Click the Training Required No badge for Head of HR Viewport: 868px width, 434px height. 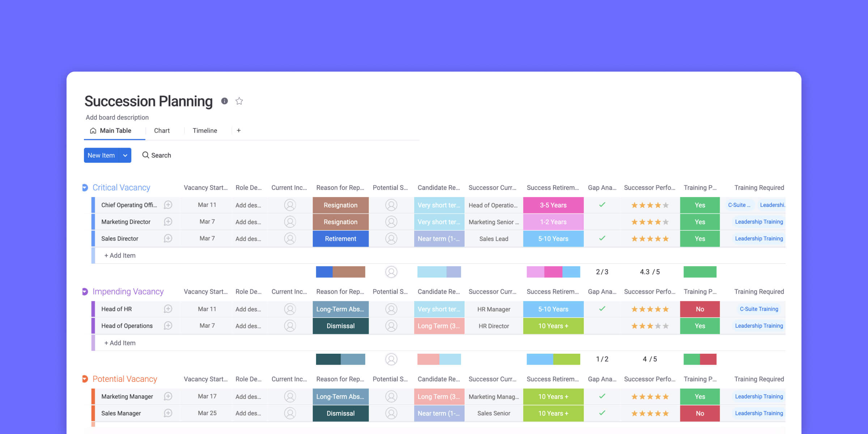click(x=699, y=309)
